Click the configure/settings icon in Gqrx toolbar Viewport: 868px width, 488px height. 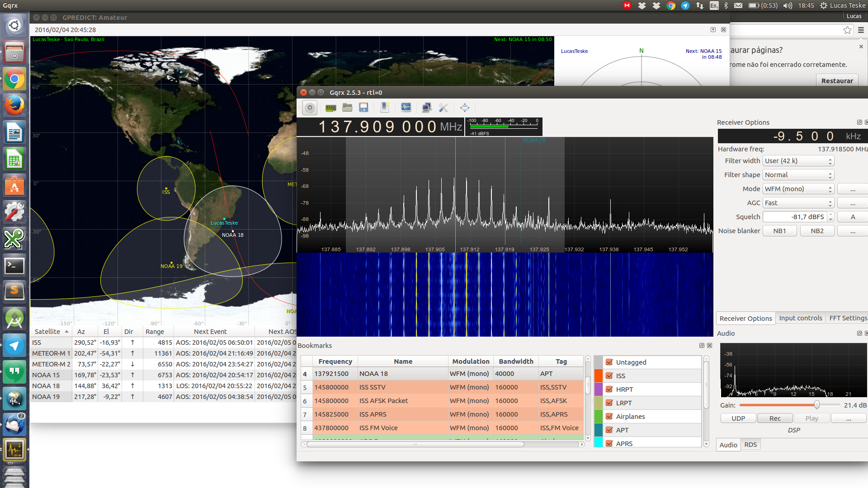pos(443,107)
